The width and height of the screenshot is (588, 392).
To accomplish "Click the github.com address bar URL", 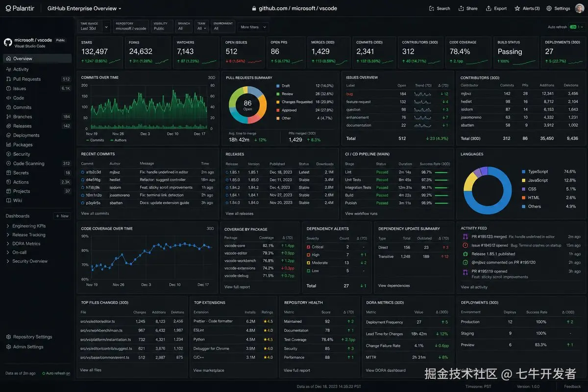I will [x=294, y=8].
